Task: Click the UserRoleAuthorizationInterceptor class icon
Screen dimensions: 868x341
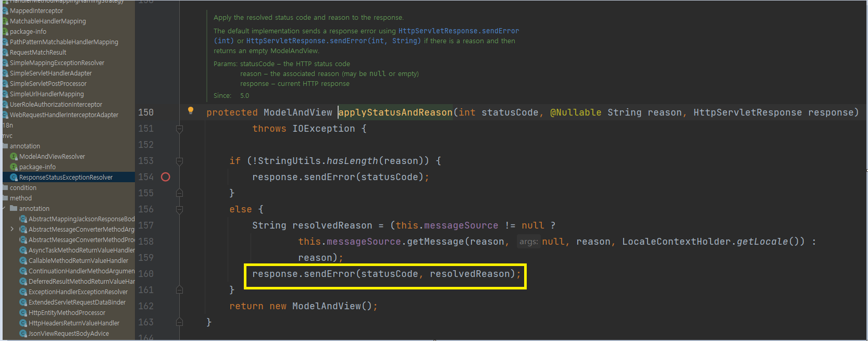Action: 5,105
